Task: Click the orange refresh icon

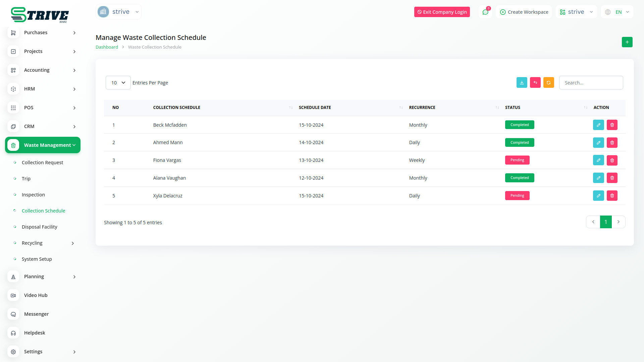Action: (548, 83)
